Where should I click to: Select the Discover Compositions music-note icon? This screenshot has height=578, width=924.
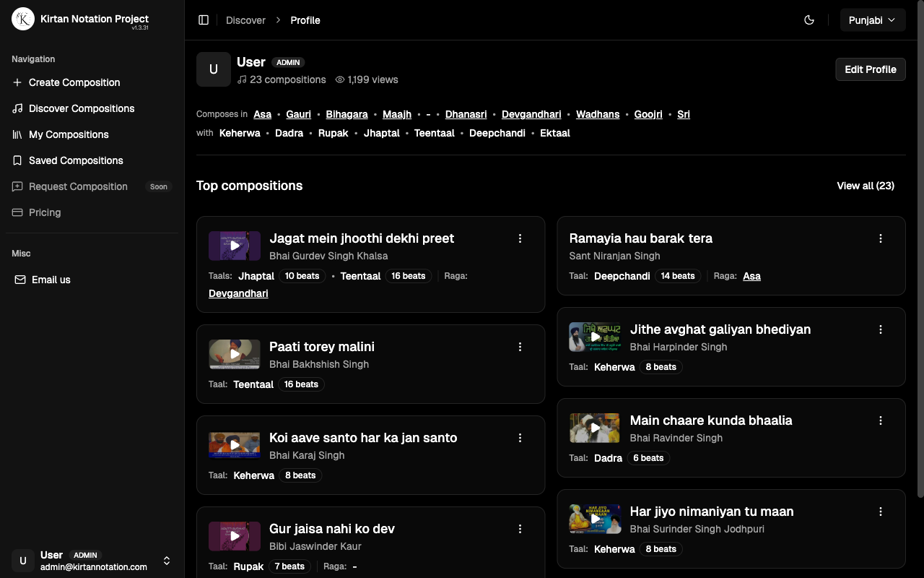click(x=17, y=108)
